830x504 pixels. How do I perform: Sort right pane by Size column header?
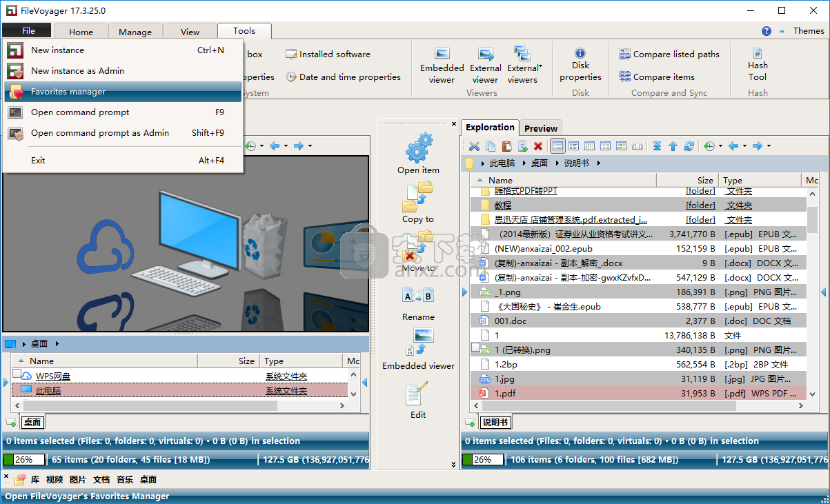click(686, 180)
